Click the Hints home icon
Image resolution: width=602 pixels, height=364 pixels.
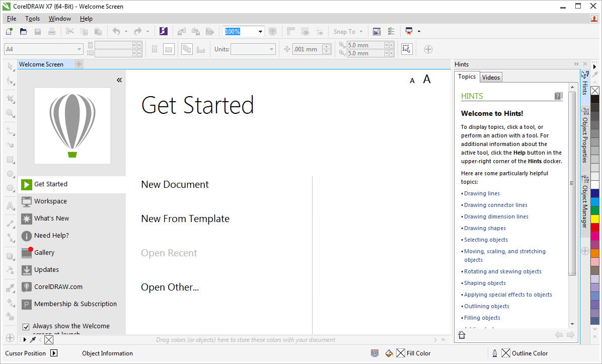tap(462, 335)
